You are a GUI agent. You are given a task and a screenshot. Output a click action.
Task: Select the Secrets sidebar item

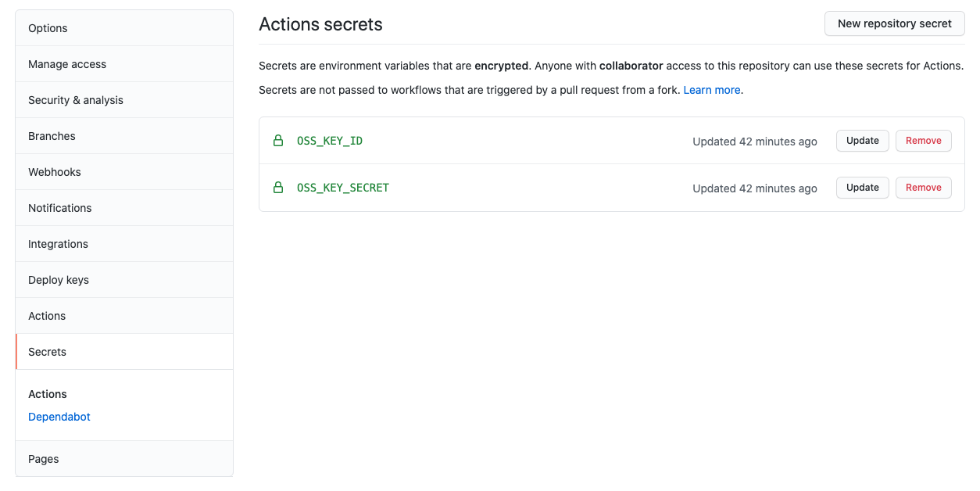click(x=47, y=352)
